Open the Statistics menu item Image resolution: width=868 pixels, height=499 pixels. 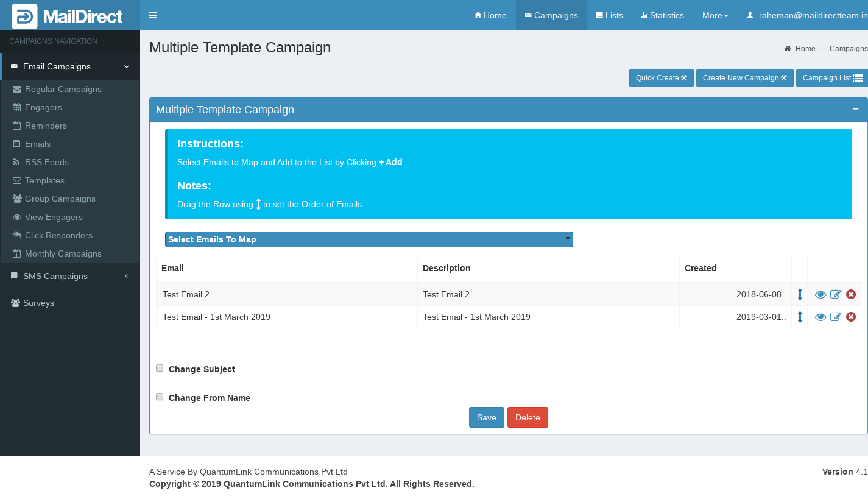pyautogui.click(x=662, y=15)
